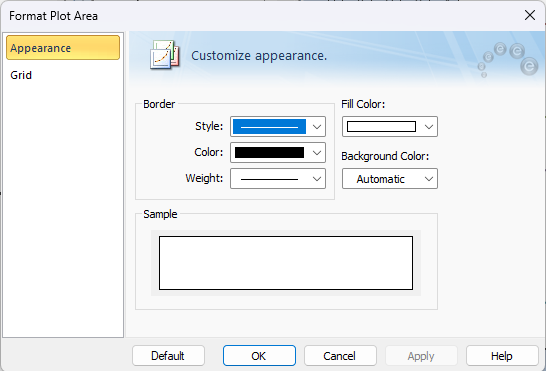The width and height of the screenshot is (546, 371).
Task: Click the 'Background Color:' label
Action: click(385, 156)
